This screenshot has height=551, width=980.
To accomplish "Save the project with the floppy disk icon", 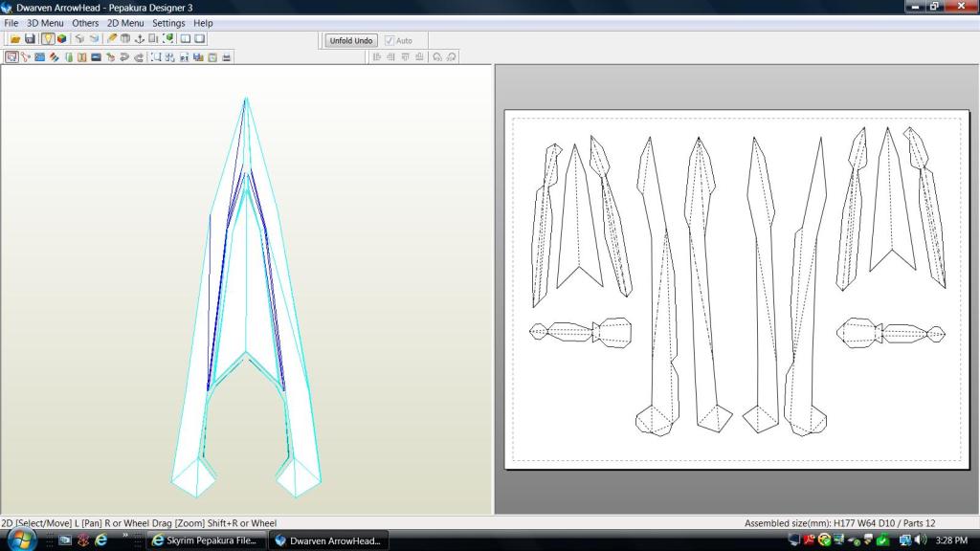I will coord(30,38).
